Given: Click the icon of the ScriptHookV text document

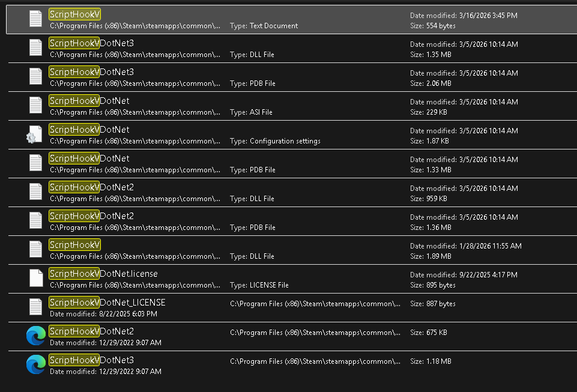Looking at the screenshot, I should (x=36, y=19).
